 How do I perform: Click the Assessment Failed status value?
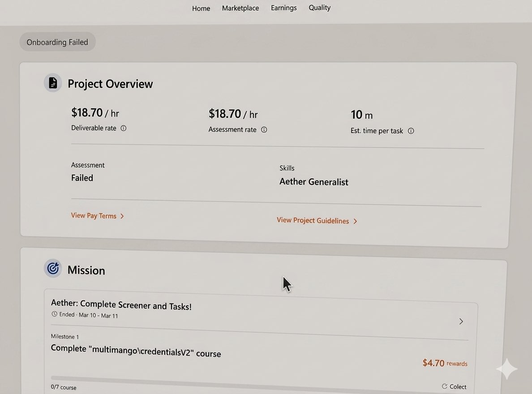[82, 178]
